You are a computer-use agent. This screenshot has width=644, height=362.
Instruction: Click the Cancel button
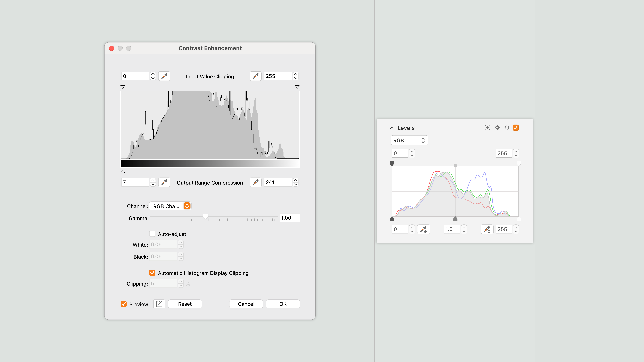pos(246,304)
